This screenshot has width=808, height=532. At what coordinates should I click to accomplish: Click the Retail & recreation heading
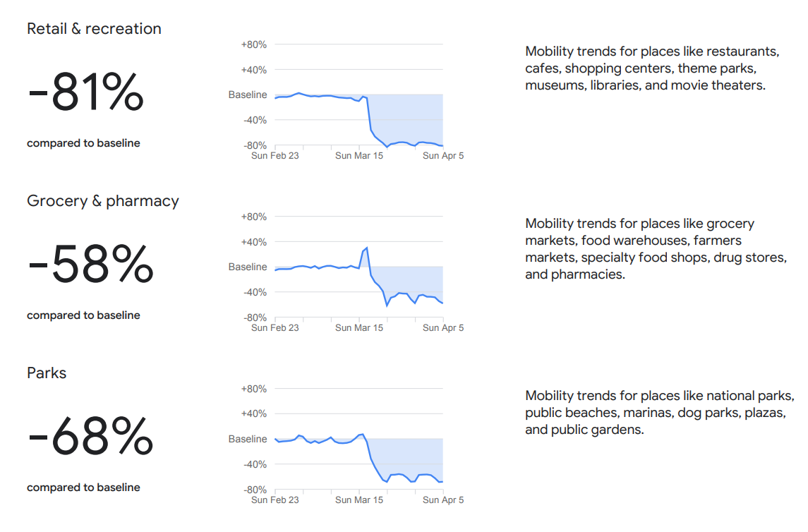[94, 29]
